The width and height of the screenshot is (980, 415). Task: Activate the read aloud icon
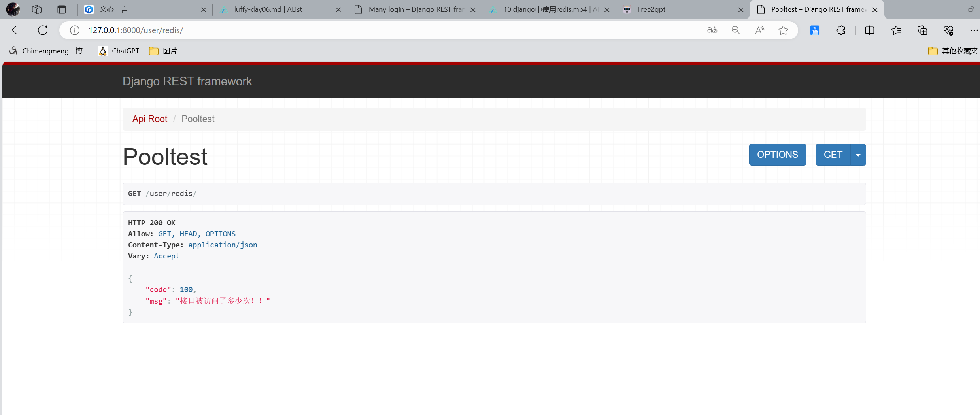point(759,30)
